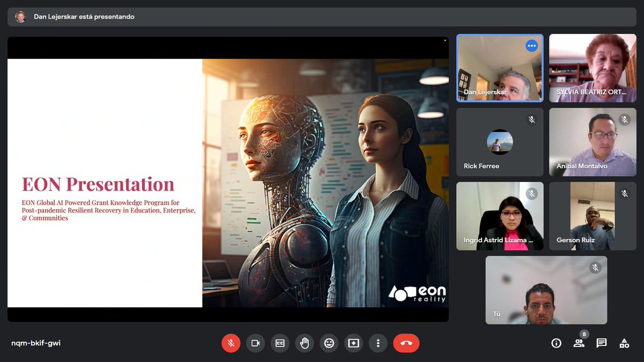Select Dan Lejerskar's video tile
The height and width of the screenshot is (362, 644).
tap(500, 68)
